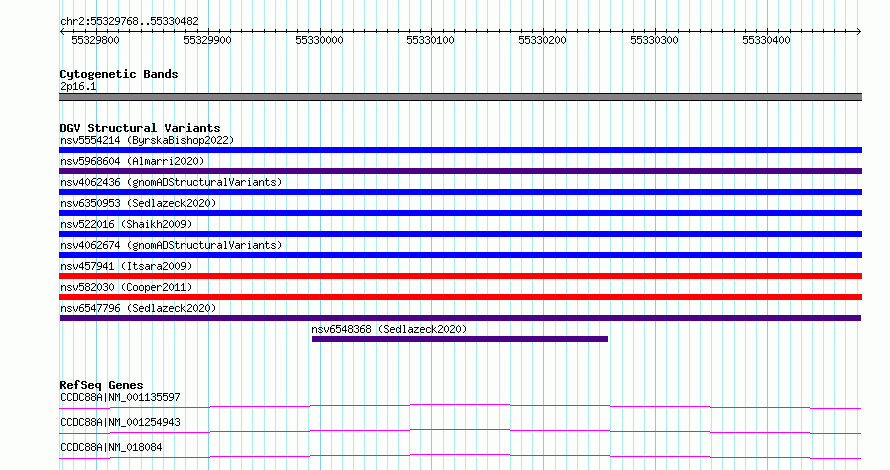Screen dimensions: 890x470
Task: Click ruler position 55330000
Action: pos(320,40)
